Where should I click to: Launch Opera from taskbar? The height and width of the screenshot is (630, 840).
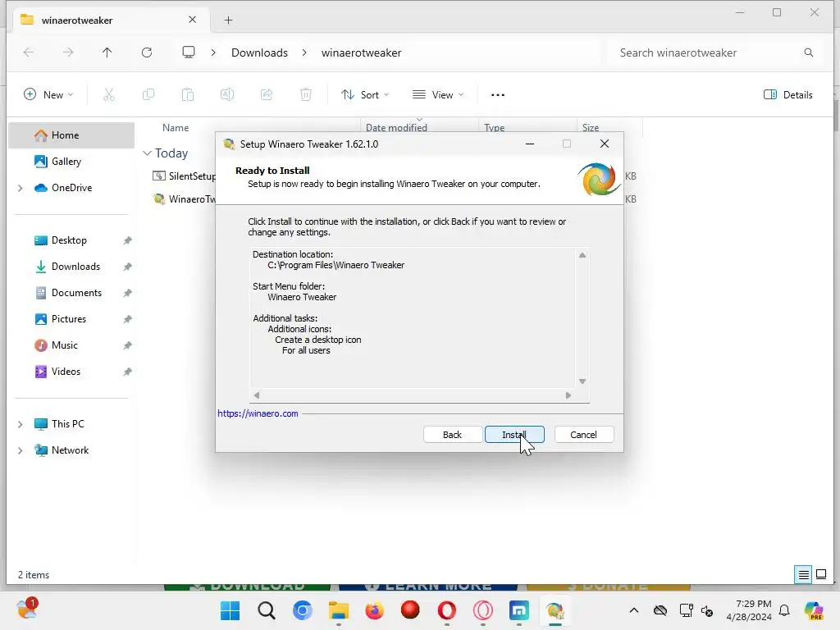(x=447, y=610)
